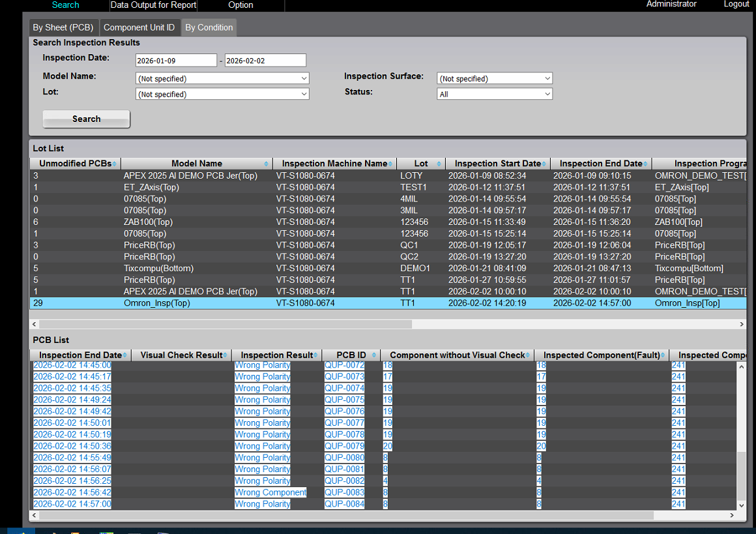Viewport: 756px width, 534px height.
Task: Click the Wrong Component inspection result link
Action: click(270, 492)
